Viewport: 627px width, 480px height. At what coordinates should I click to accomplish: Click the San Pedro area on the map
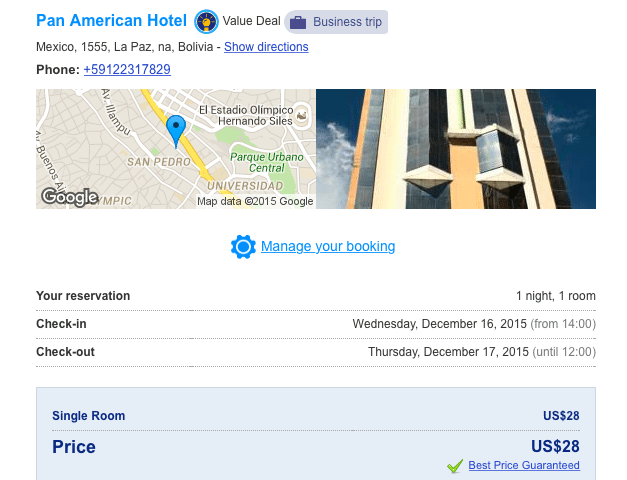click(x=159, y=162)
